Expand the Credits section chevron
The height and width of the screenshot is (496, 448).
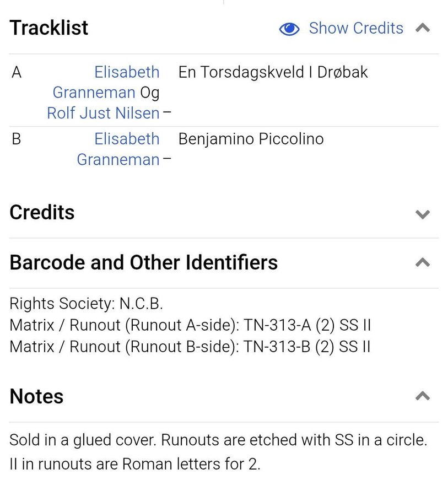(423, 214)
